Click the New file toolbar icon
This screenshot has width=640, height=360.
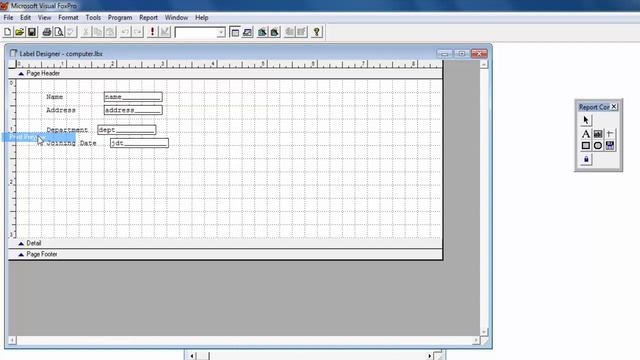coord(7,32)
